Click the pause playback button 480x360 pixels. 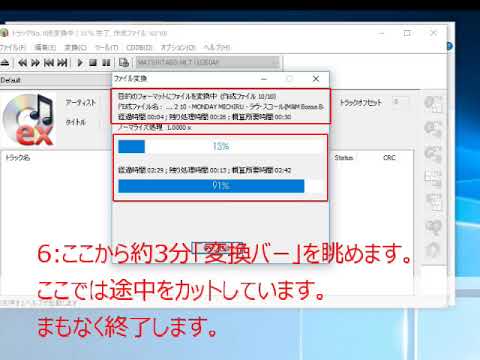coord(106,62)
